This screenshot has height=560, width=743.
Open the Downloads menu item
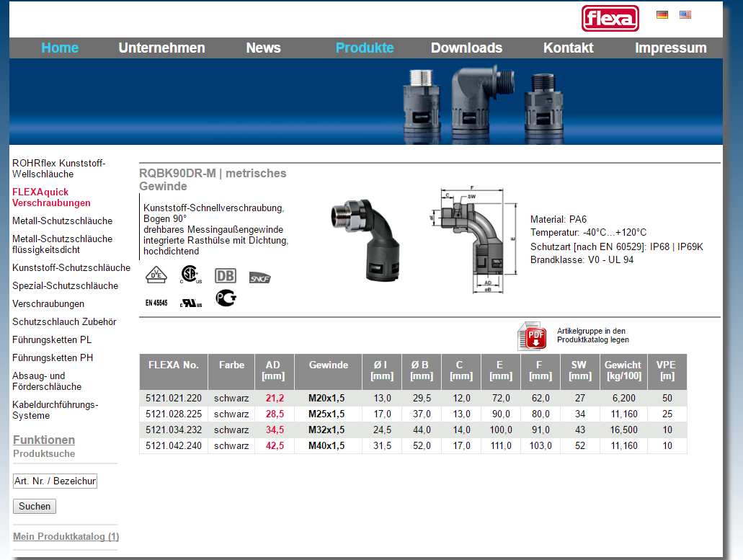click(x=467, y=48)
